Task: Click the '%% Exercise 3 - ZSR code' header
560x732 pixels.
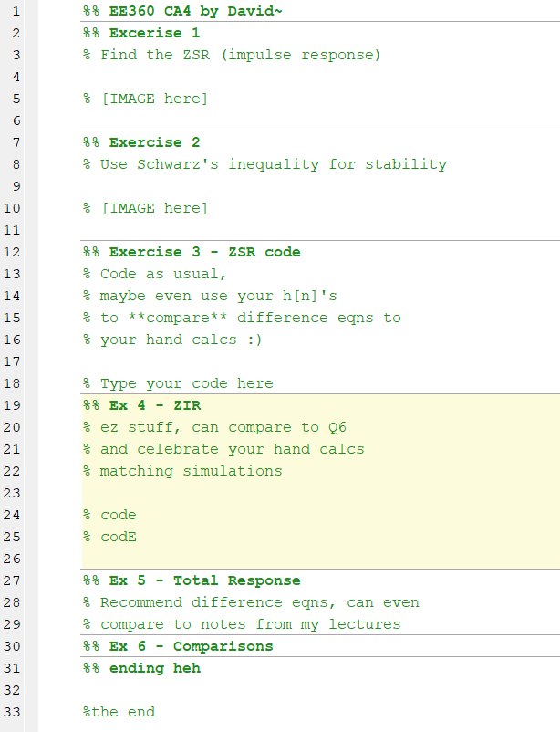Action: point(192,252)
